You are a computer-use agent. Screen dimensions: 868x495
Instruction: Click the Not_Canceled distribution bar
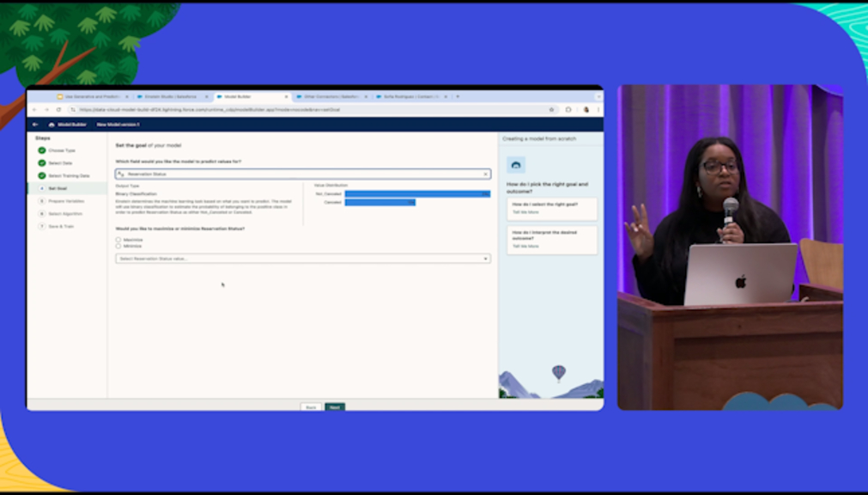[417, 194]
